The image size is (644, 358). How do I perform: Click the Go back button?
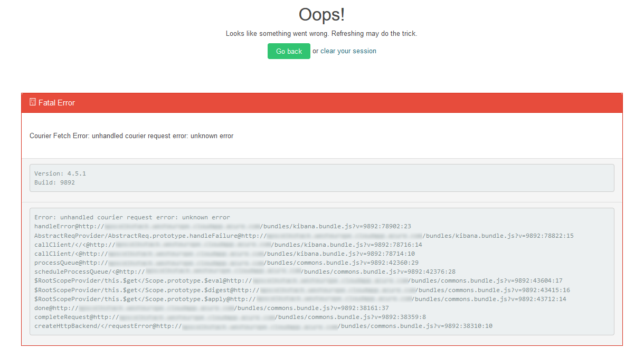[289, 51]
